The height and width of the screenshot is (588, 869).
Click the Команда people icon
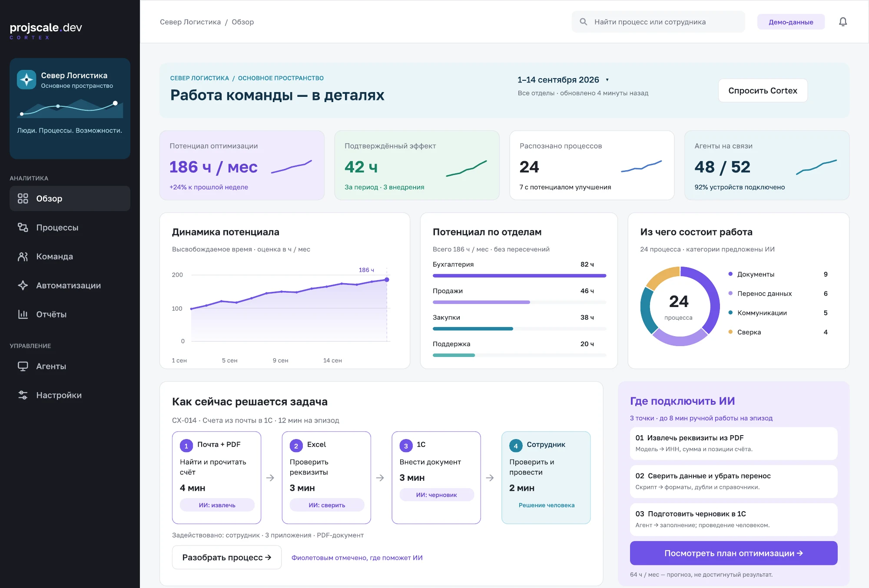click(23, 256)
